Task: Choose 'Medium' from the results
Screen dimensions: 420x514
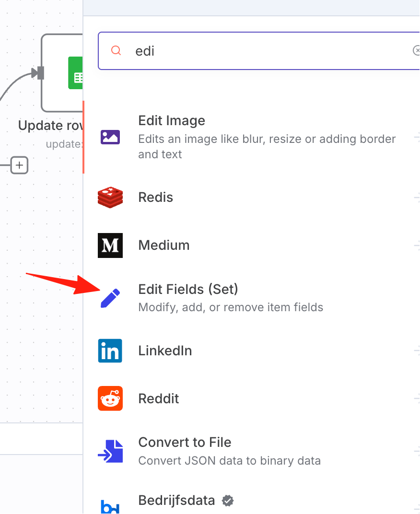Action: click(x=252, y=245)
